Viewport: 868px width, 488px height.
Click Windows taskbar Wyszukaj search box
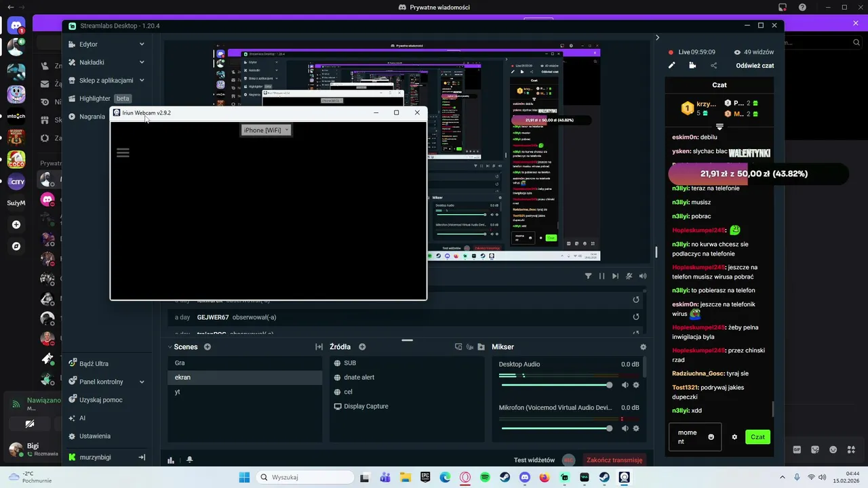pos(304,477)
